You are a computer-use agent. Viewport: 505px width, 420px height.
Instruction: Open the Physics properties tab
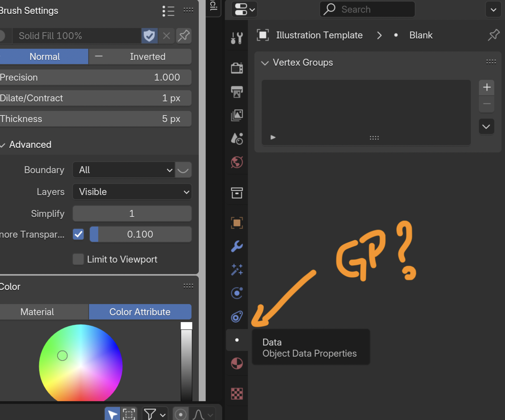[237, 293]
